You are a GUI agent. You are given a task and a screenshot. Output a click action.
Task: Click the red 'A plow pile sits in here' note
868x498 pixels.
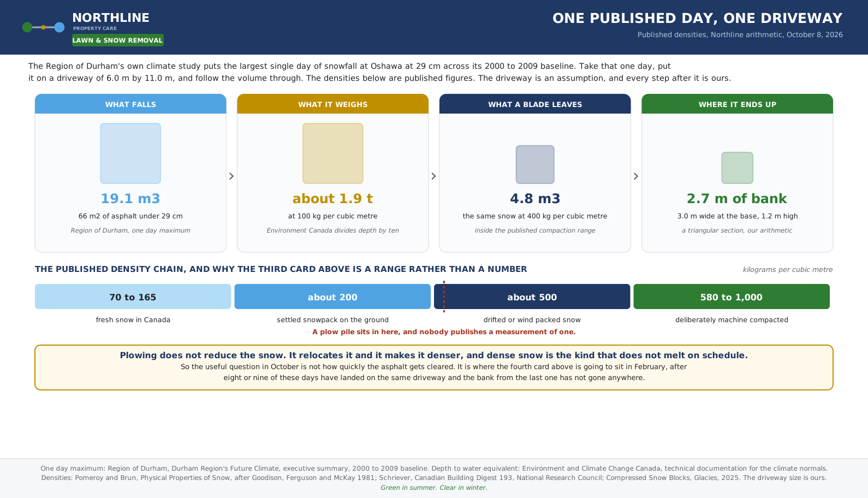pos(444,332)
